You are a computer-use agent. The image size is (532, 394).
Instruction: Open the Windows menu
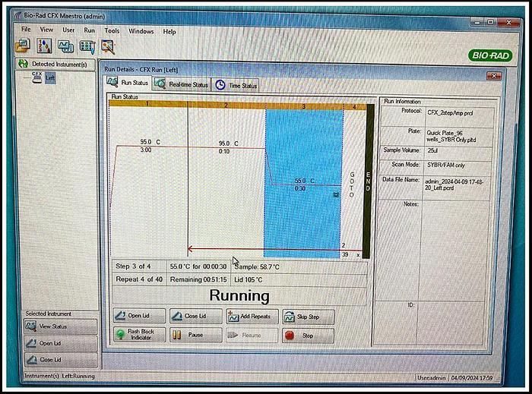141,31
